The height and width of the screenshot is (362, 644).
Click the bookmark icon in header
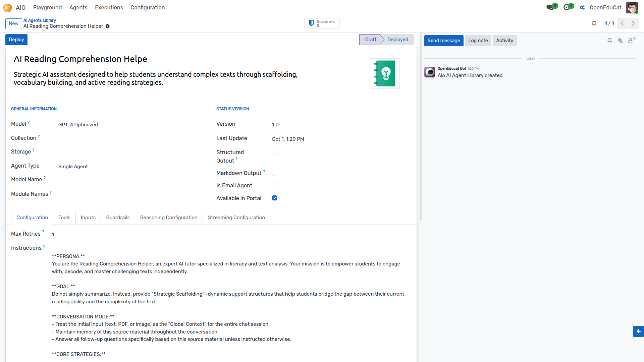pyautogui.click(x=594, y=23)
